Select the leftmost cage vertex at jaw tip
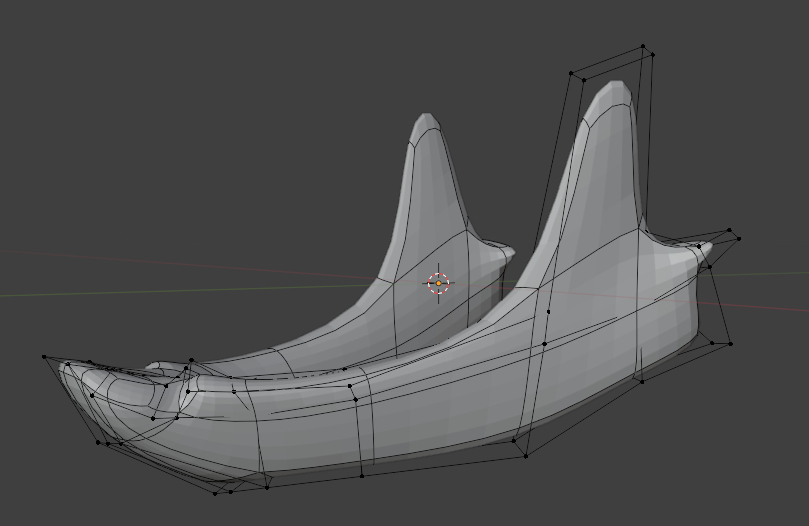 point(44,356)
